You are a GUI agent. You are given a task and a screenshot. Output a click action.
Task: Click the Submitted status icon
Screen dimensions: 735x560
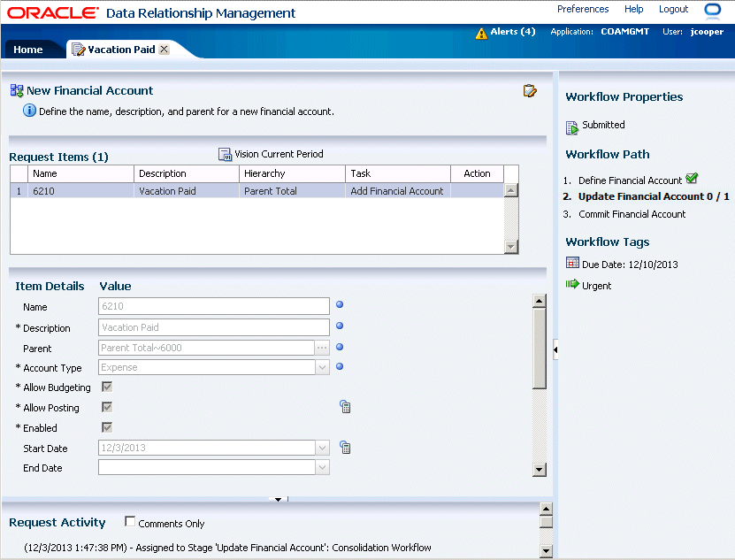pyautogui.click(x=572, y=127)
